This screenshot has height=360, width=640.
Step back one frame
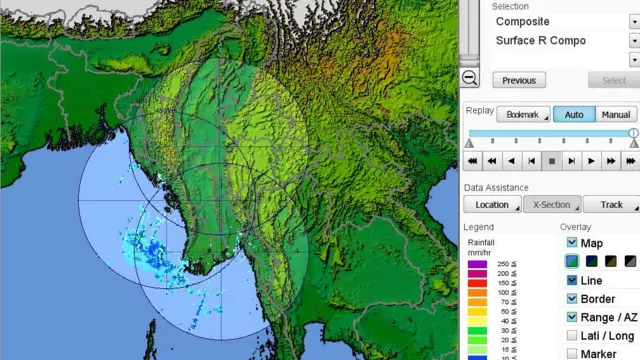click(x=532, y=161)
